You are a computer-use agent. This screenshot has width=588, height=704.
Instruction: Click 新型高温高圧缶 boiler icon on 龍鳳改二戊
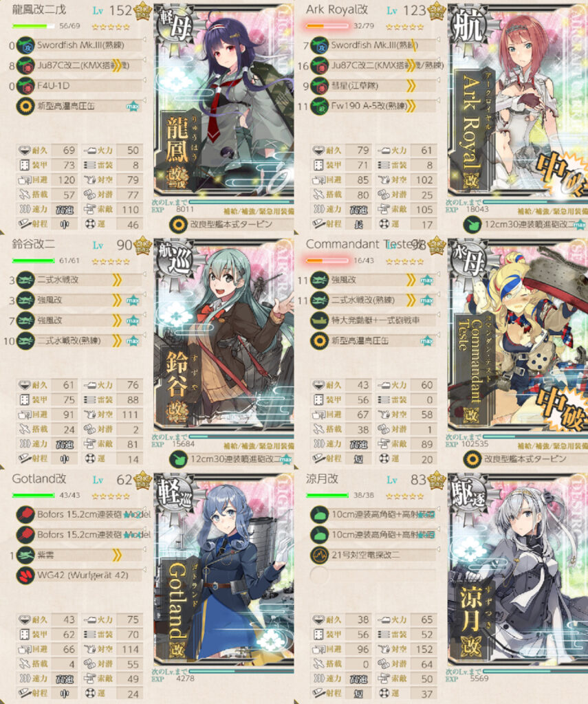point(25,107)
